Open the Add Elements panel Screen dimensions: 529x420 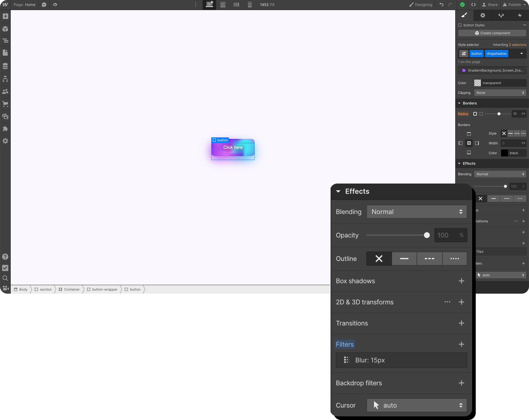pos(5,16)
